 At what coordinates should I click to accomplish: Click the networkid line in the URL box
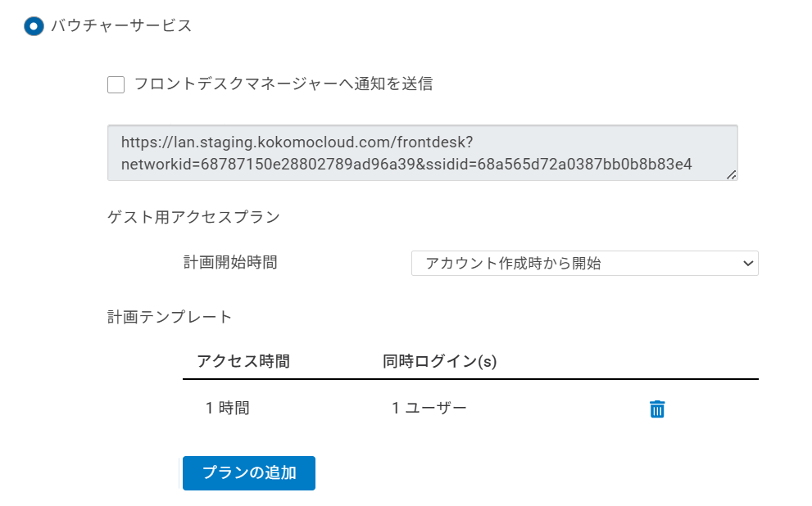(x=406, y=164)
